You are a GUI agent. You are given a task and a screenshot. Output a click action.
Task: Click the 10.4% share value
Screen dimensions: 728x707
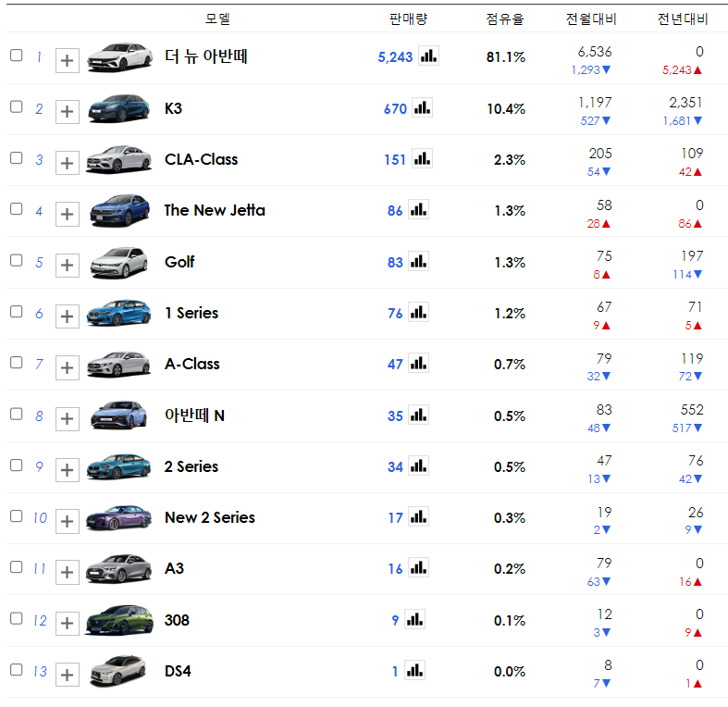(x=506, y=108)
